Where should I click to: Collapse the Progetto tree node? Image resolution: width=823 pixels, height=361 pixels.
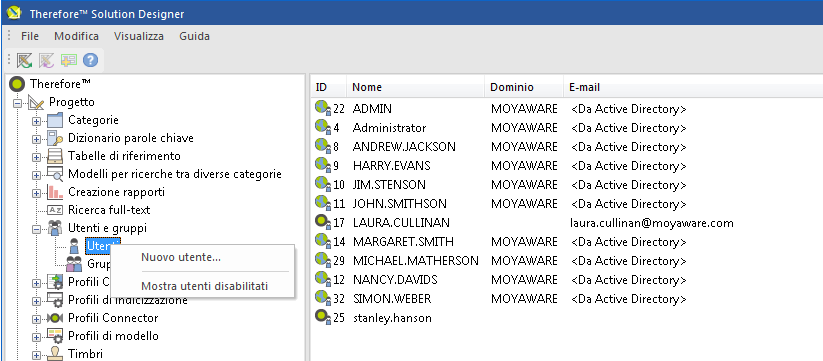coord(17,103)
